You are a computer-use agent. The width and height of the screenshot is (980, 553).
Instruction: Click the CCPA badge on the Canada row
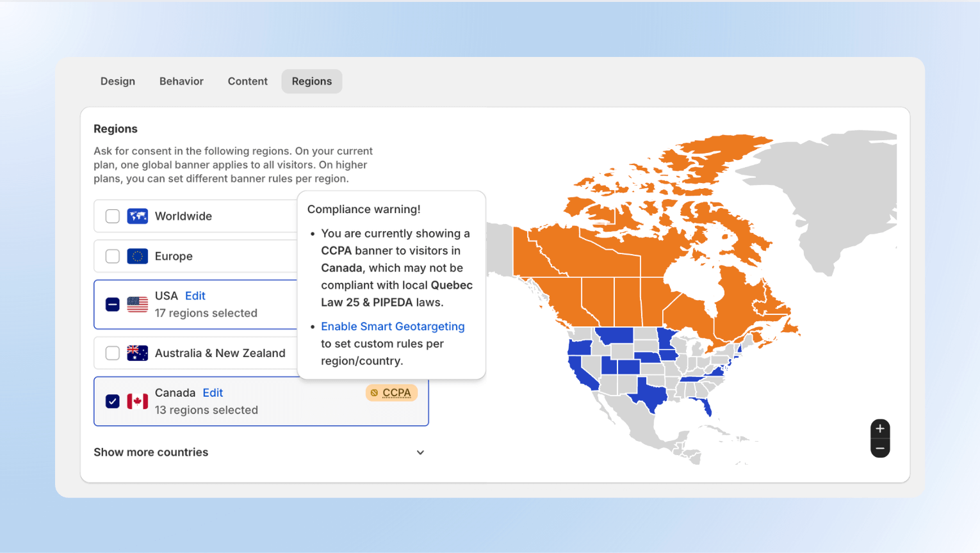pyautogui.click(x=391, y=392)
